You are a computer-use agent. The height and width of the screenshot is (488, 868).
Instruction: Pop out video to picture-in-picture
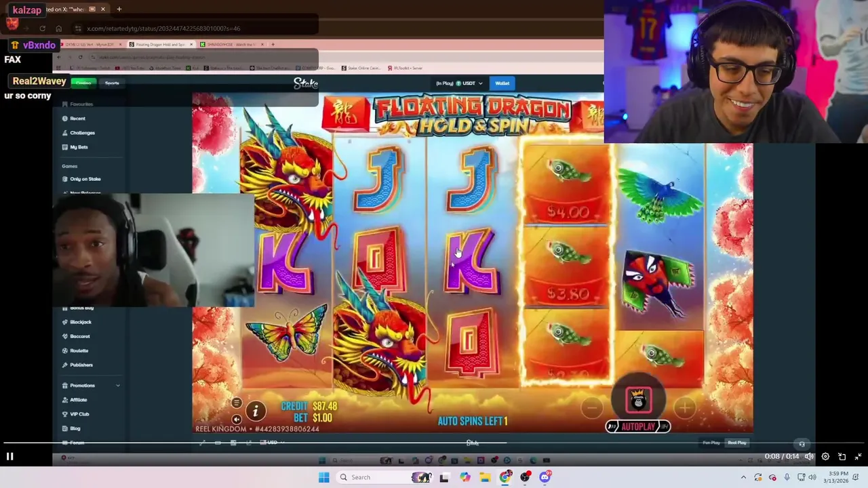[x=842, y=456]
